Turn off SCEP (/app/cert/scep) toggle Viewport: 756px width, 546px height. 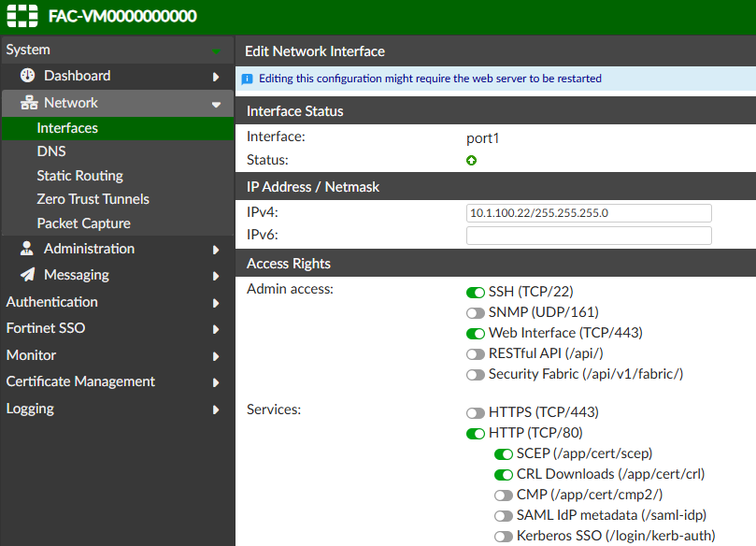point(504,454)
